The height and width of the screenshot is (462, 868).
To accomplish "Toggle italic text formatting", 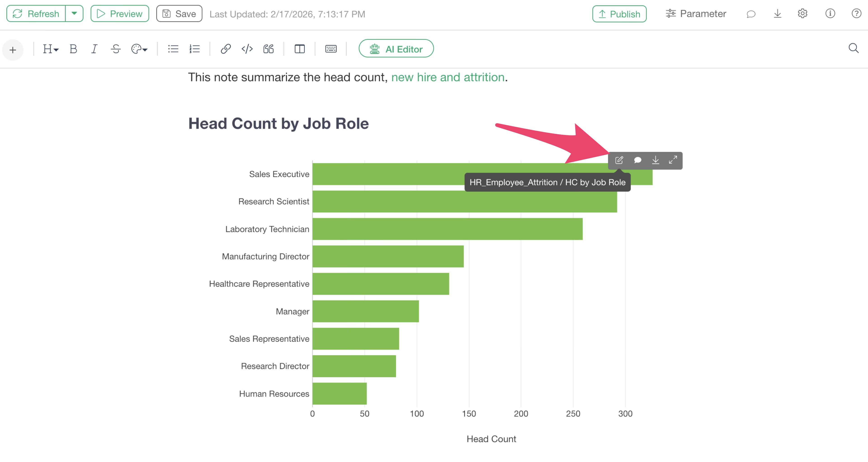I will coord(94,49).
